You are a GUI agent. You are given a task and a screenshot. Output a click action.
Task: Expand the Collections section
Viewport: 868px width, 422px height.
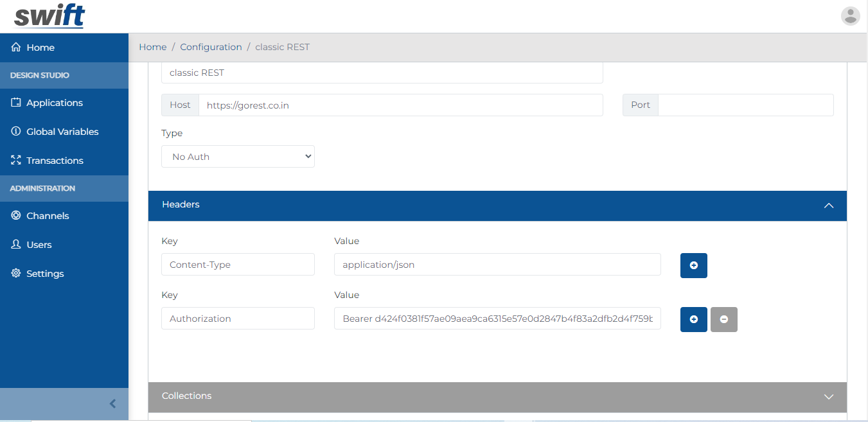pos(828,397)
